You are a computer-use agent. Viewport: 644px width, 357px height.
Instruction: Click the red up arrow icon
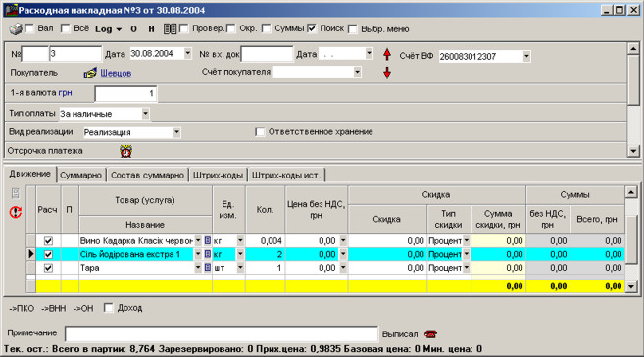tap(387, 54)
